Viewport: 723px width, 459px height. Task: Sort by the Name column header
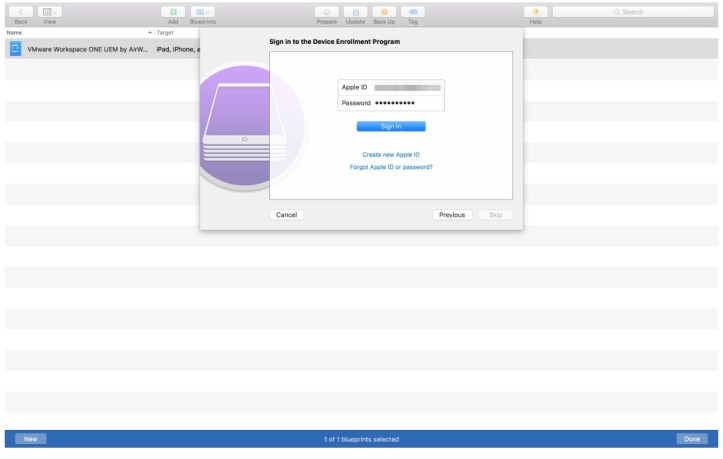[14, 33]
